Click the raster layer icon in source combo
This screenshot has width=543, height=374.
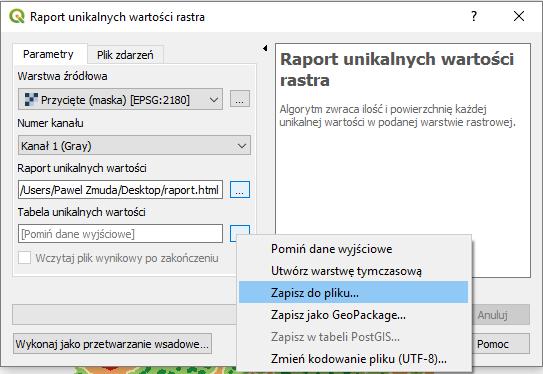tap(31, 100)
